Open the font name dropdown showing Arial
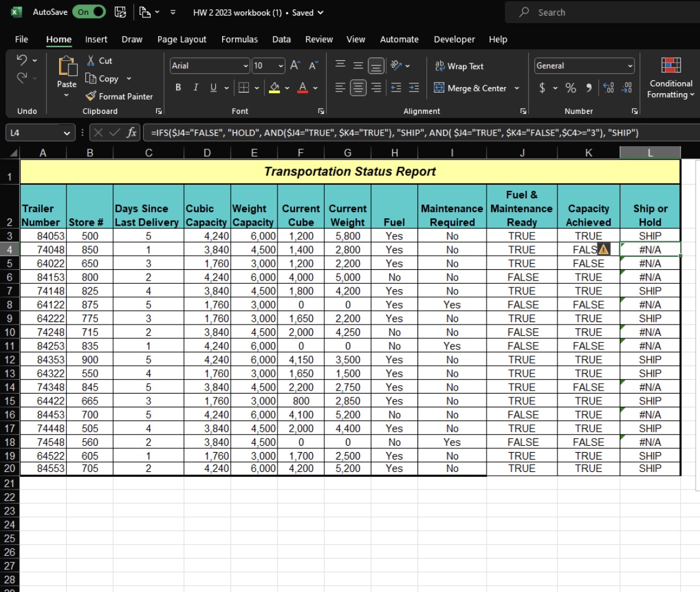 245,66
